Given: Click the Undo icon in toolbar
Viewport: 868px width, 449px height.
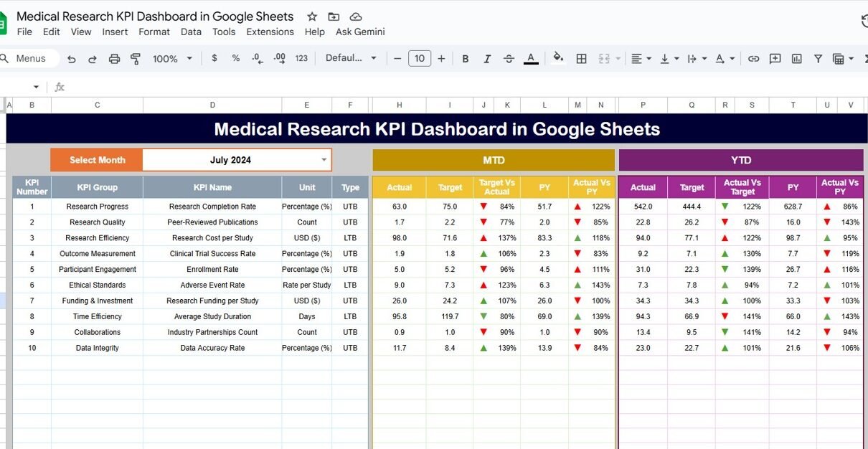Looking at the screenshot, I should [x=71, y=59].
